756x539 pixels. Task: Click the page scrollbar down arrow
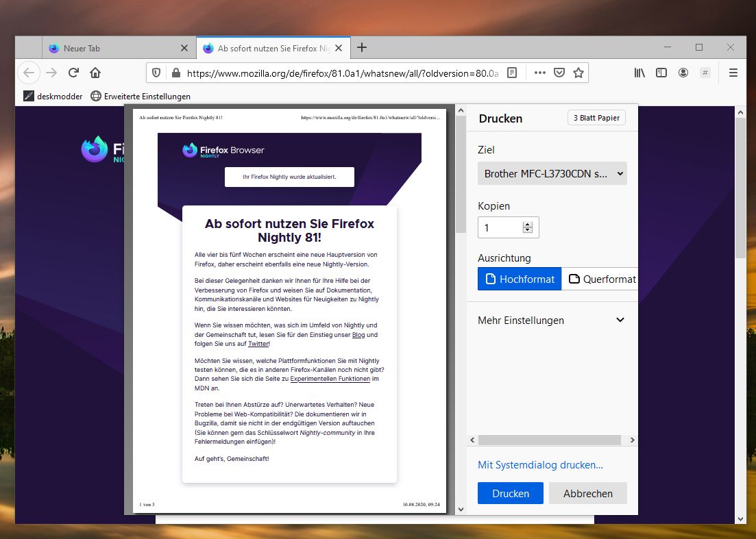click(741, 518)
